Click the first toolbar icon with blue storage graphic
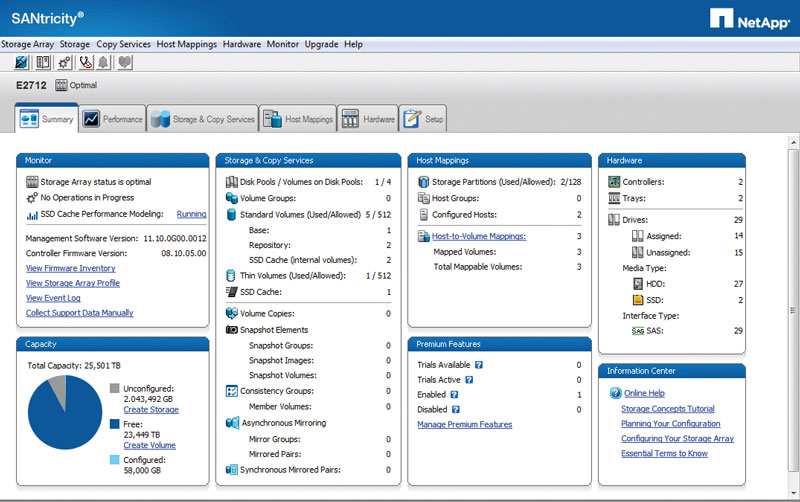Screen dimensions: 800x502 tap(22, 62)
